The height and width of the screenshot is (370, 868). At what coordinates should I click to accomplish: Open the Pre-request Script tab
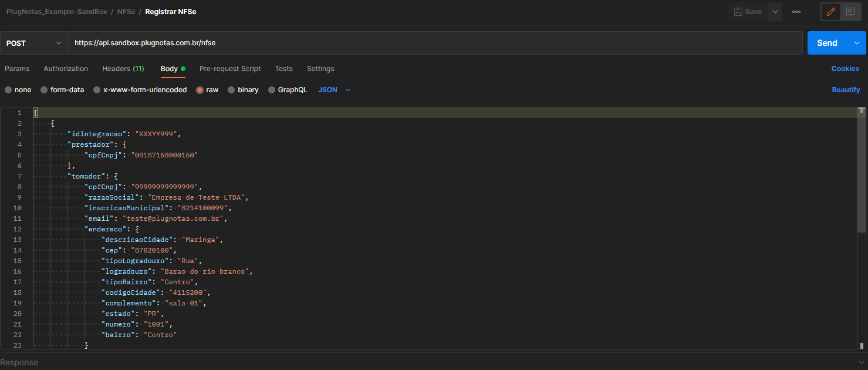click(230, 69)
